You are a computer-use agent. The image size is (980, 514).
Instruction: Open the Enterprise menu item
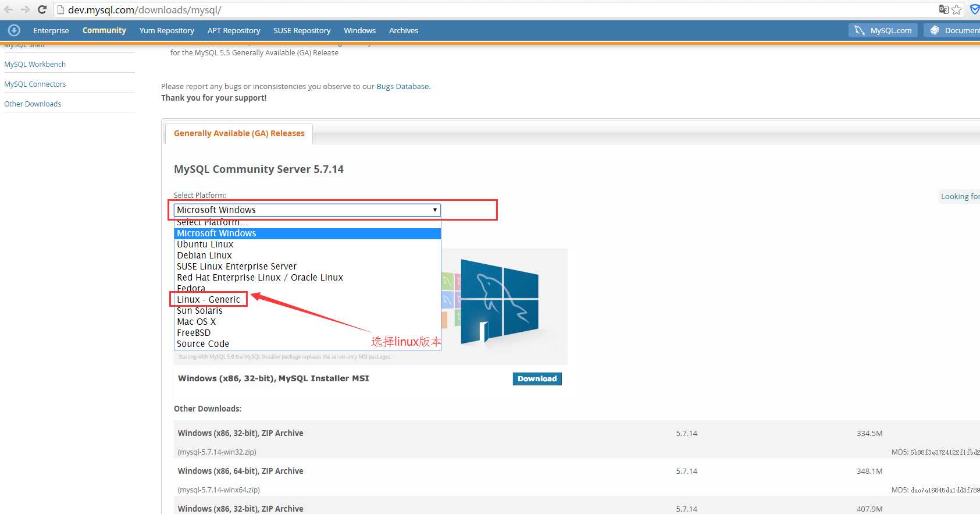point(51,30)
